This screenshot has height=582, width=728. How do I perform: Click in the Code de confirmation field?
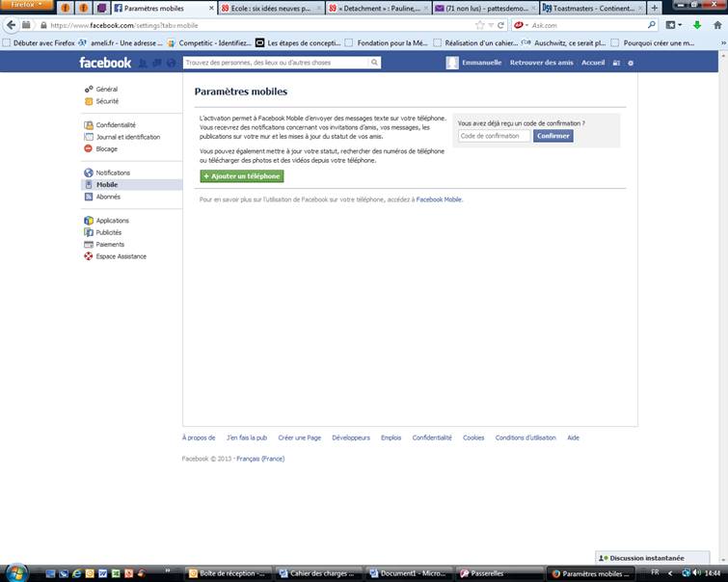tap(494, 136)
